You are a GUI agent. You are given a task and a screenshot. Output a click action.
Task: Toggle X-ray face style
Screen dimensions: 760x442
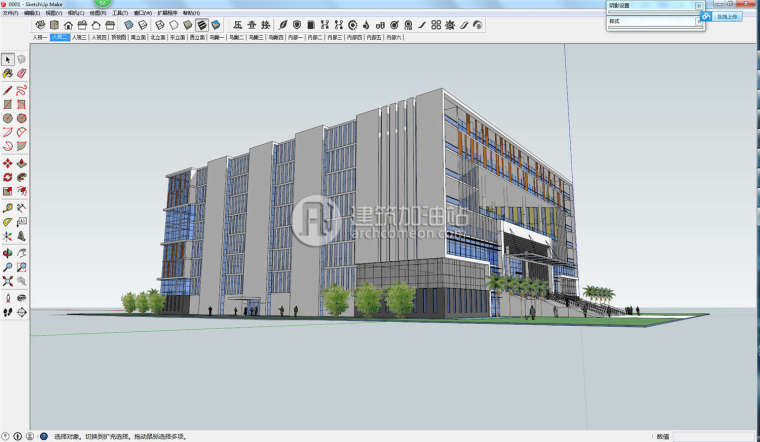129,24
